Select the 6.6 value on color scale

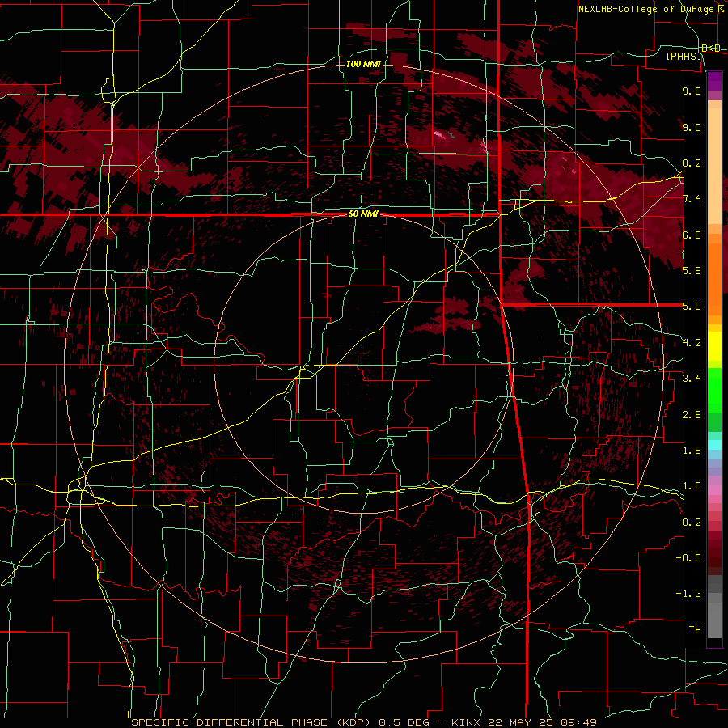(x=692, y=235)
